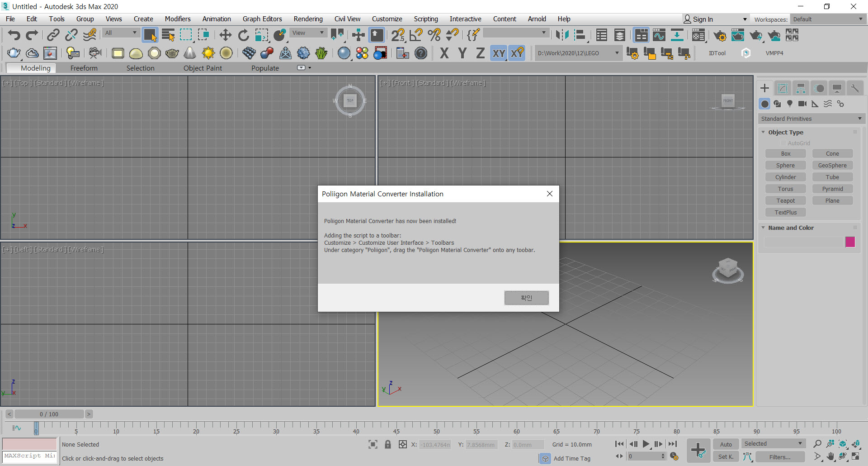Screen dimensions: 868x466
Task: Open the Display panel icon
Action: point(837,88)
